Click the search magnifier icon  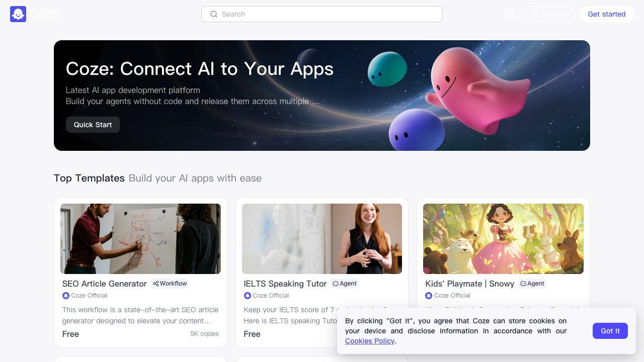tap(214, 14)
